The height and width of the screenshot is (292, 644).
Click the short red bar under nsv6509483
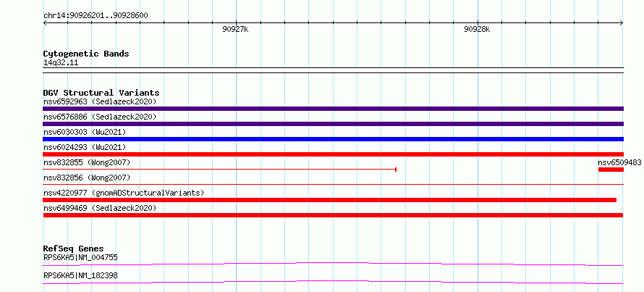pyautogui.click(x=611, y=170)
